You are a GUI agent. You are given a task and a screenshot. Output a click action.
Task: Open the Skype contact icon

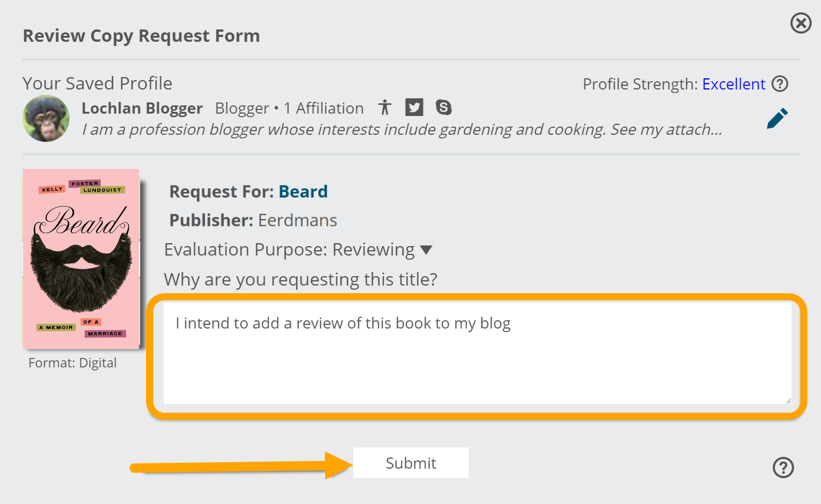coord(443,108)
